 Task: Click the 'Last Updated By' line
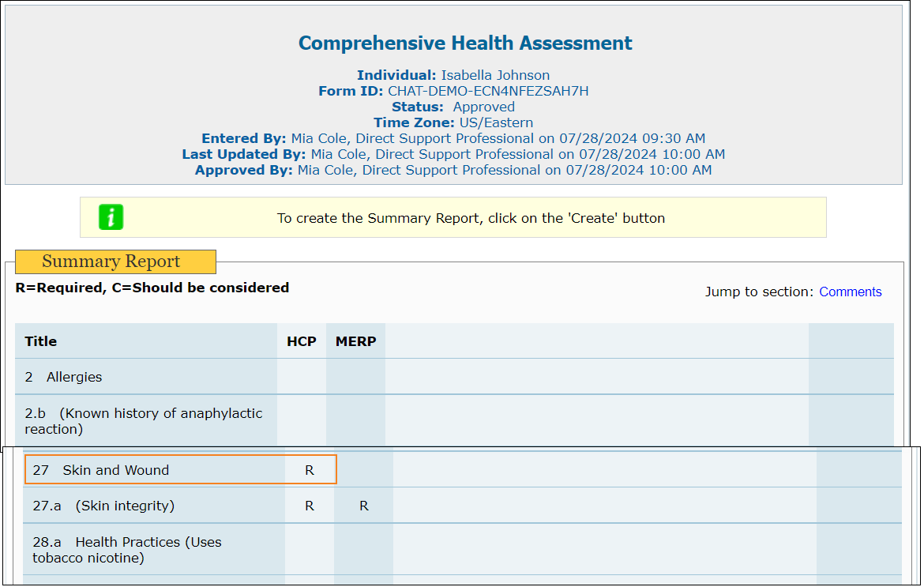(453, 154)
